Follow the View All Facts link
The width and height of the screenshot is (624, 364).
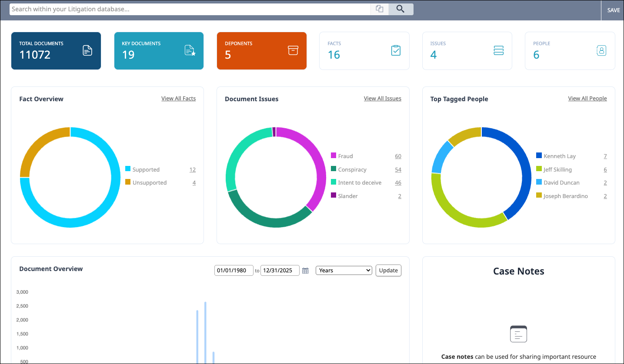coord(178,99)
